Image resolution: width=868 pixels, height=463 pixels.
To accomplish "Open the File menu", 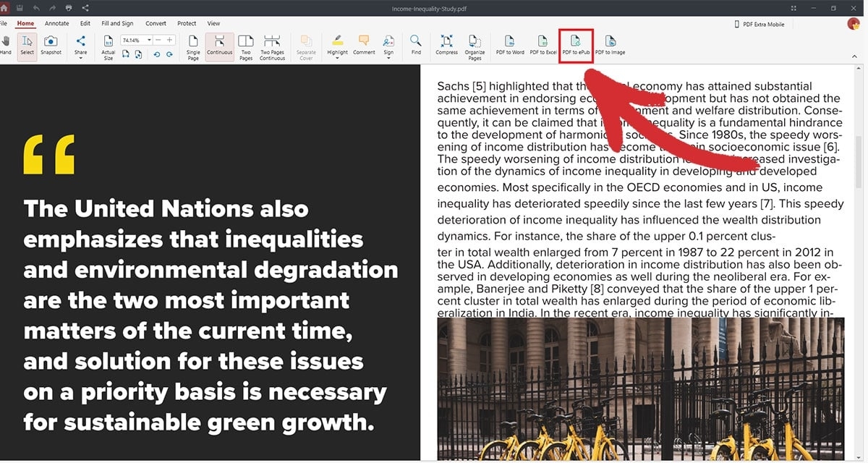I will (4, 23).
